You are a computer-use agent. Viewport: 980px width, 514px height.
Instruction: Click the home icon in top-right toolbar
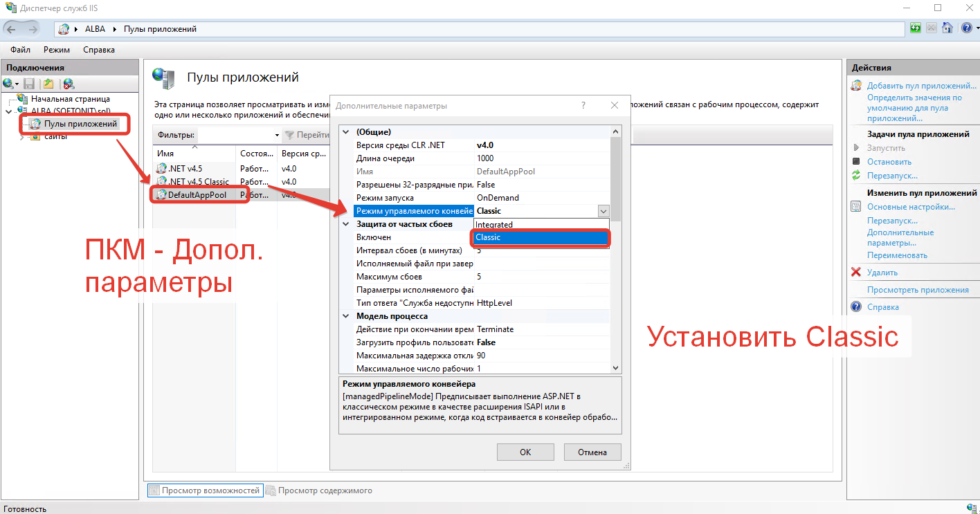coord(947,28)
